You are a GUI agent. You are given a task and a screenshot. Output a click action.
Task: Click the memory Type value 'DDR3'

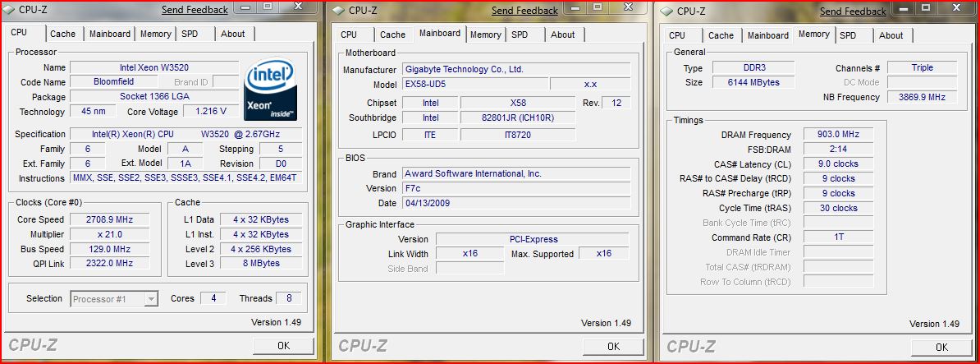click(753, 67)
